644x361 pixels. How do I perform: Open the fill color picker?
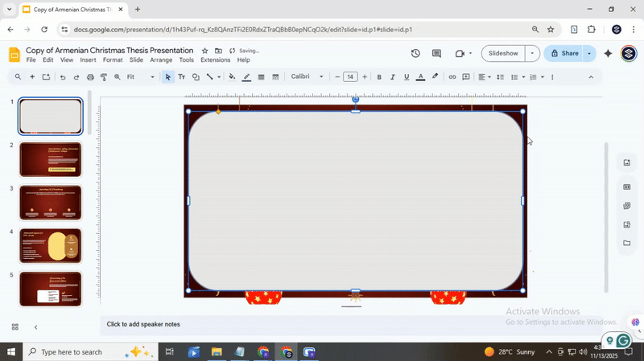click(x=232, y=77)
